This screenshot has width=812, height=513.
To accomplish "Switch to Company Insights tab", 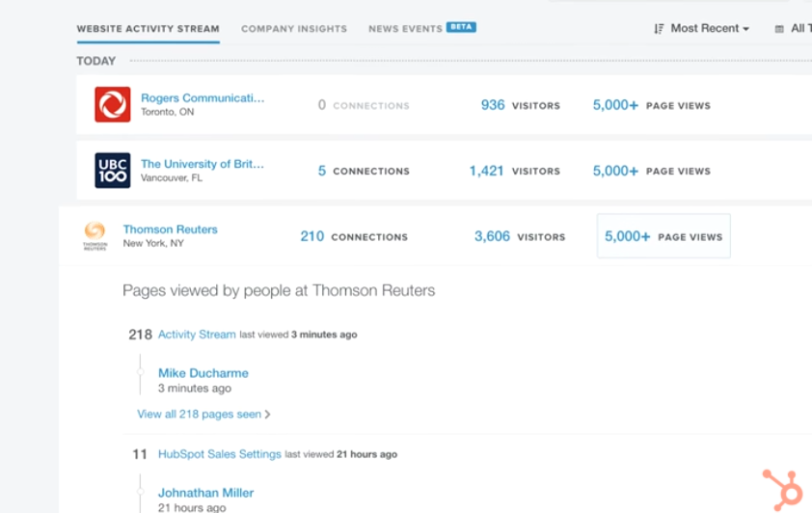I will (294, 29).
